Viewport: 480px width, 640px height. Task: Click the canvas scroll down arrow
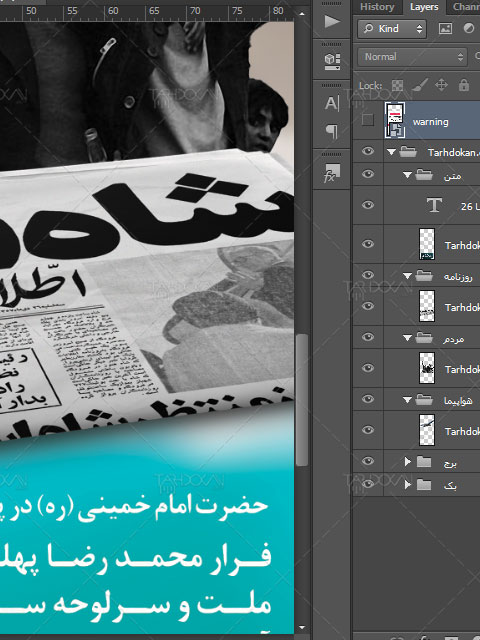(x=302, y=627)
